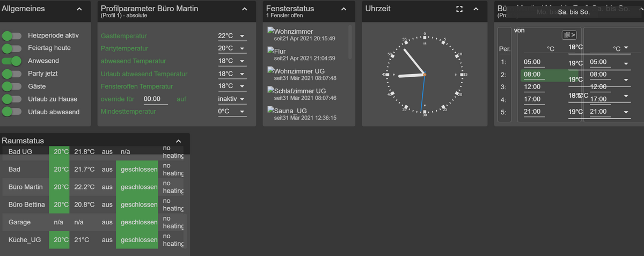Image resolution: width=644 pixels, height=256 pixels.
Task: Collapse the Allgemeines panel
Action: (79, 9)
